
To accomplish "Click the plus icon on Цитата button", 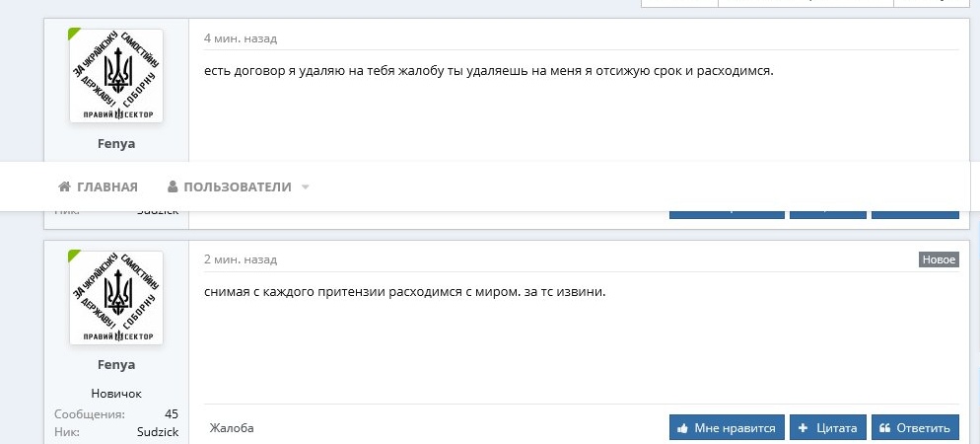I will pos(803,428).
